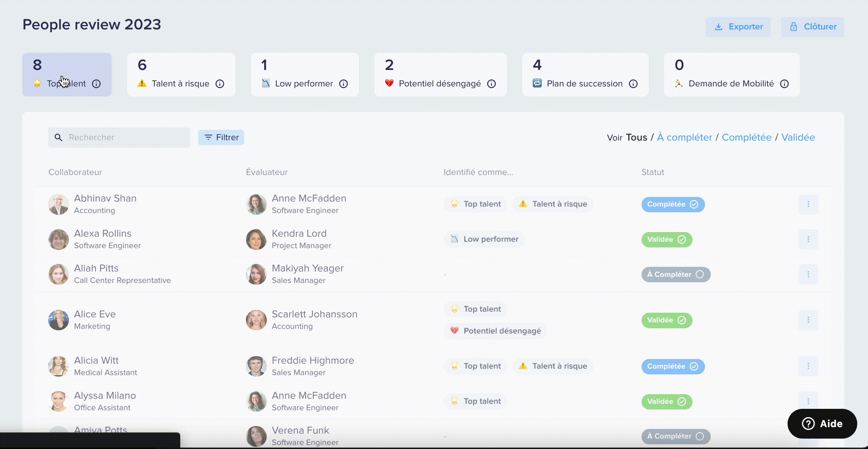Click info icon next to Talent à risque
Image resolution: width=868 pixels, height=449 pixels.
[220, 84]
